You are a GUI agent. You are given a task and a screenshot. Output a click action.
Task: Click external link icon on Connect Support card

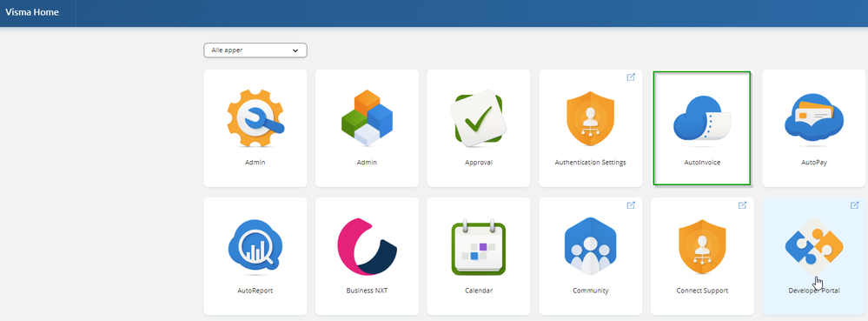coord(742,205)
